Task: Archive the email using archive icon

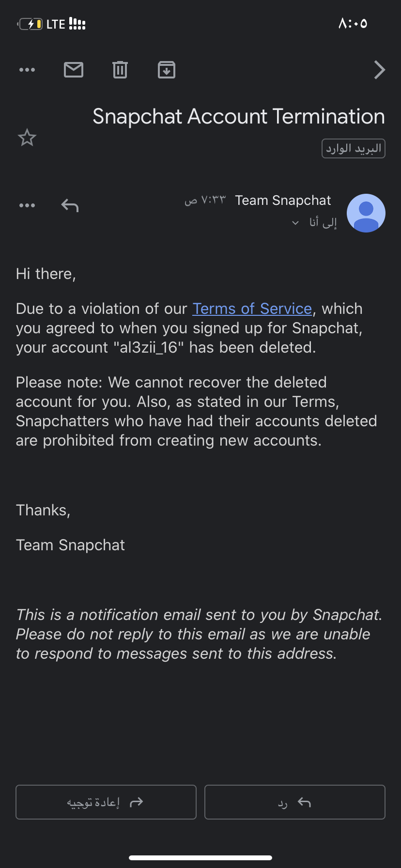Action: click(167, 70)
